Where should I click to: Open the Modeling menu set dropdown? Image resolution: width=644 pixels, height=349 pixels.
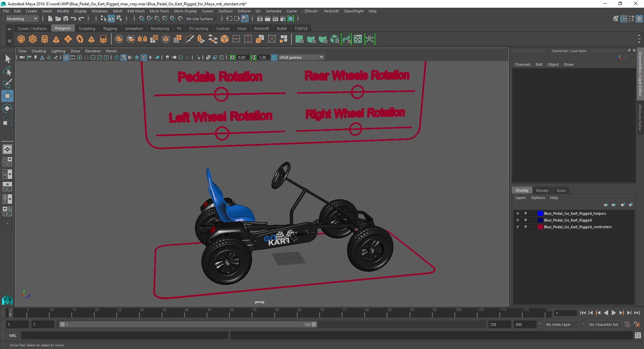[x=22, y=19]
